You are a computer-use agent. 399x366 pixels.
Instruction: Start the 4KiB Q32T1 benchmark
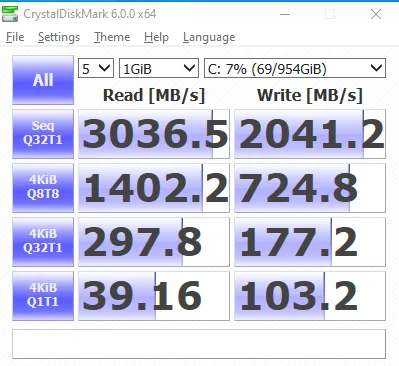coord(43,242)
